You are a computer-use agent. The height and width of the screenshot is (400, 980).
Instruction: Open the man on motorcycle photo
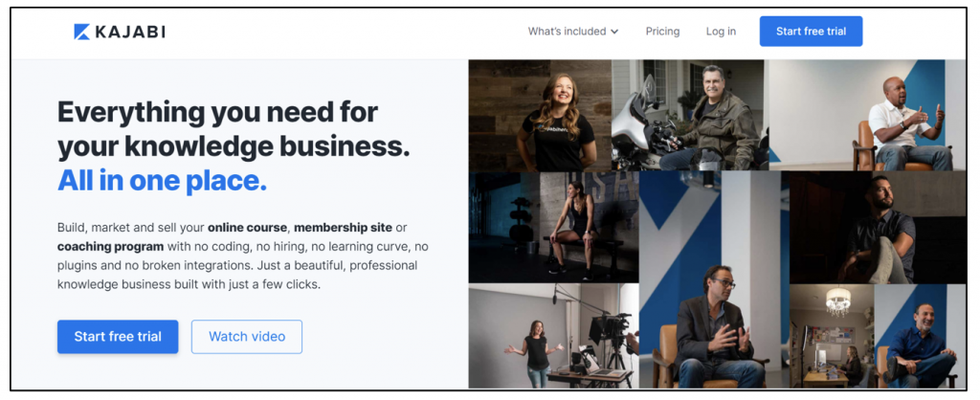click(x=690, y=116)
